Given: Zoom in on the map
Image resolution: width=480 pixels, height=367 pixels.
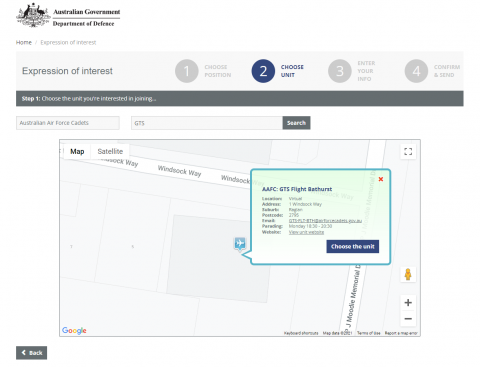Looking at the screenshot, I should pos(408,302).
